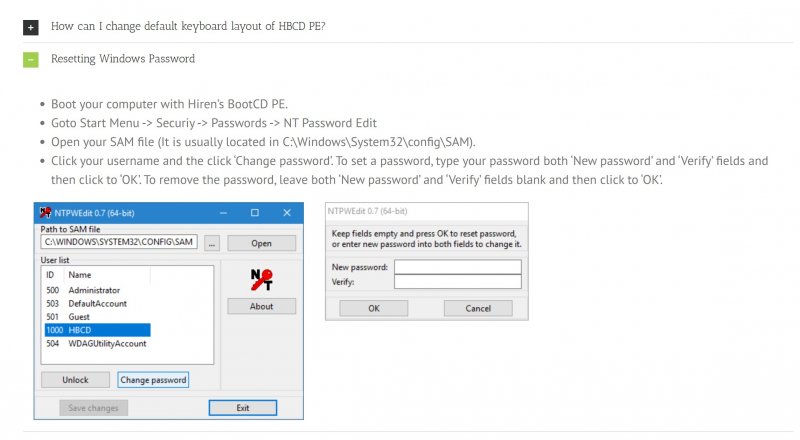Click the 'Resetting Windows Password' heading
Screen dimensions: 800x440
[123, 59]
